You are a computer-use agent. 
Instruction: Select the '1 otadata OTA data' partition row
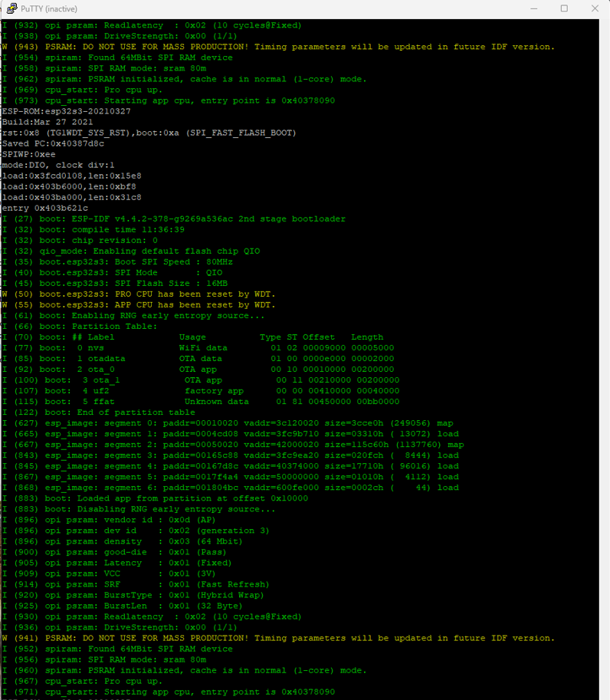tap(198, 359)
